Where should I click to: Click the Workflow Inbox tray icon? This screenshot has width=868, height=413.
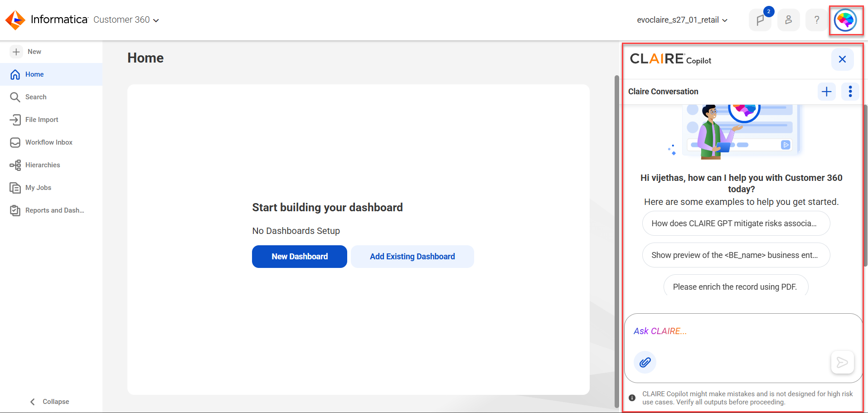pos(15,142)
